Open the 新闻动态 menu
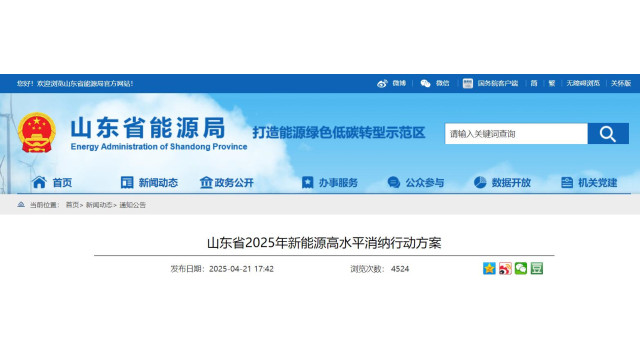640x360 pixels. 158,182
